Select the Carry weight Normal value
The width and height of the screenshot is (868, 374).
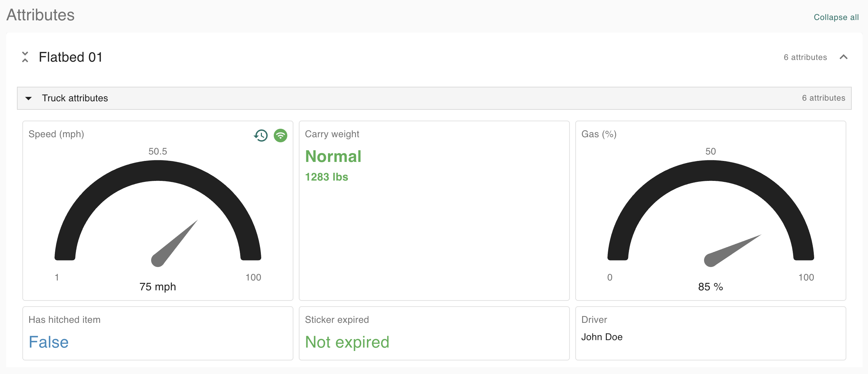tap(333, 157)
